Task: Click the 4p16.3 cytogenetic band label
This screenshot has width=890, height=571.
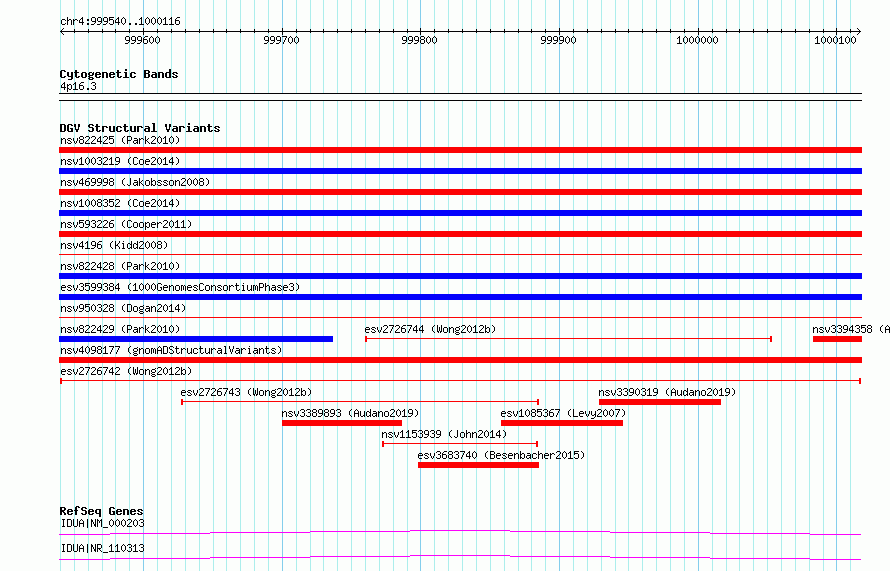Action: (x=78, y=86)
